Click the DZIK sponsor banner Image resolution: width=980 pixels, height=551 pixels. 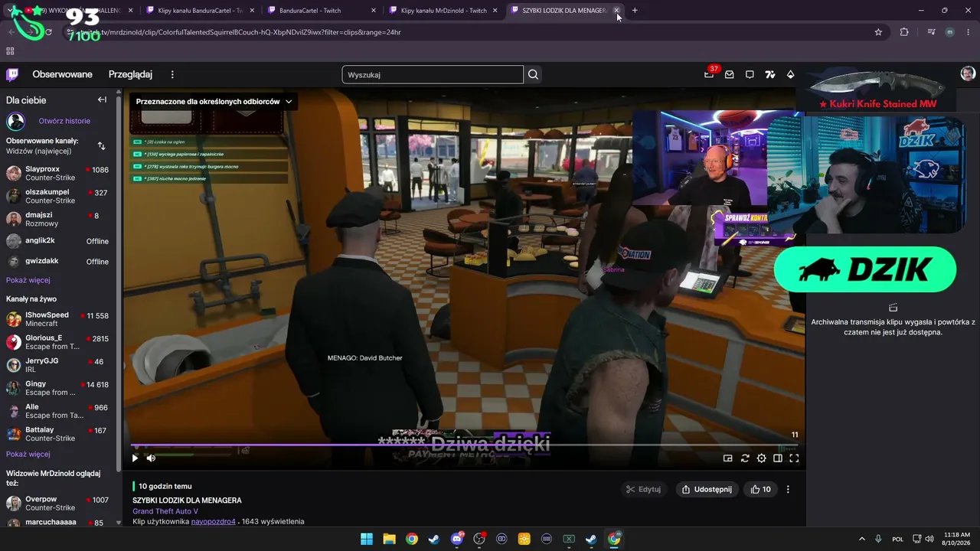[865, 269]
